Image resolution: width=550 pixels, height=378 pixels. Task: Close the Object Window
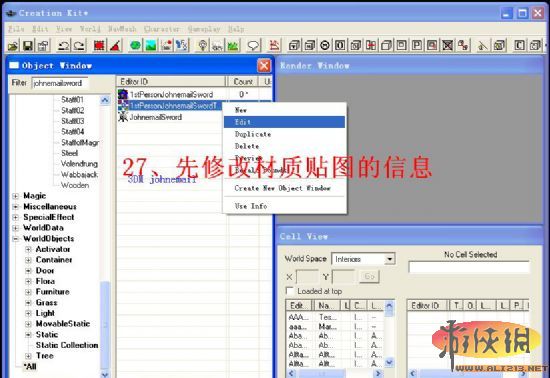click(x=264, y=65)
